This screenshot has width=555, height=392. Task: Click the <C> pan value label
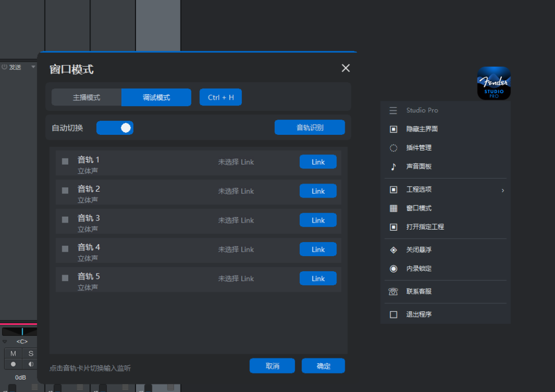click(22, 342)
